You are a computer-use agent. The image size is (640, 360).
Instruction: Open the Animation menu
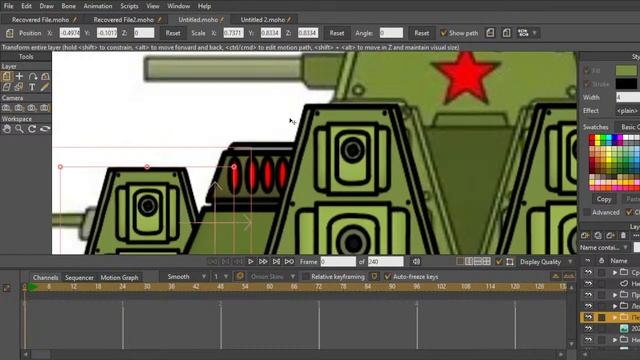[x=98, y=6]
